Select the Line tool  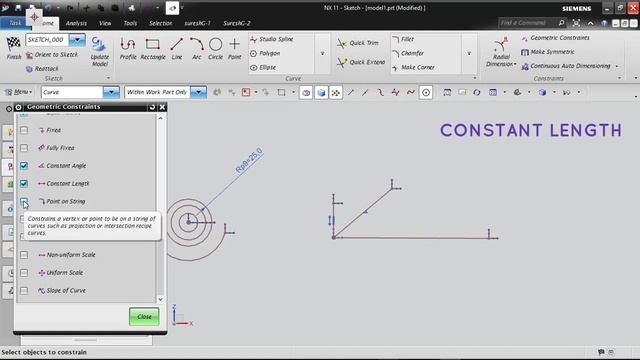coord(176,48)
